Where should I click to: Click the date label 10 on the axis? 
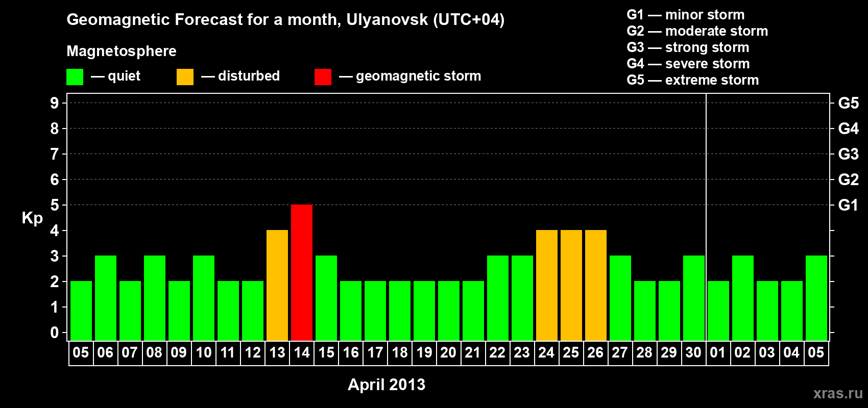click(204, 352)
